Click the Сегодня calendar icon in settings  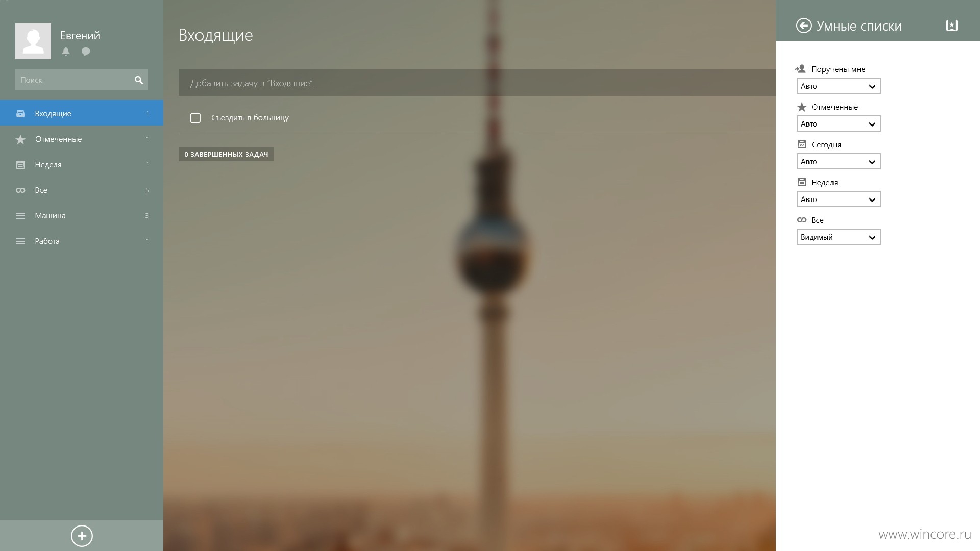(x=802, y=144)
